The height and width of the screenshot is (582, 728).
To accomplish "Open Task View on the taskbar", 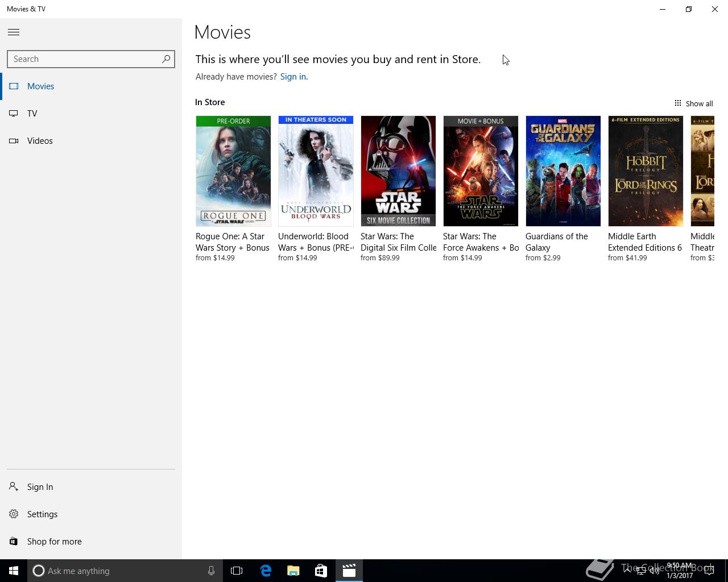I will pyautogui.click(x=237, y=571).
